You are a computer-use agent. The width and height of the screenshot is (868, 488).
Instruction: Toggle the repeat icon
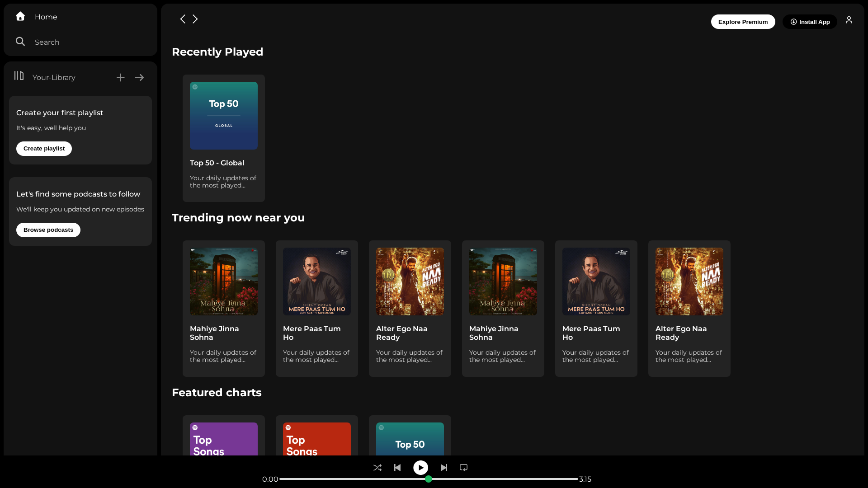point(463,468)
